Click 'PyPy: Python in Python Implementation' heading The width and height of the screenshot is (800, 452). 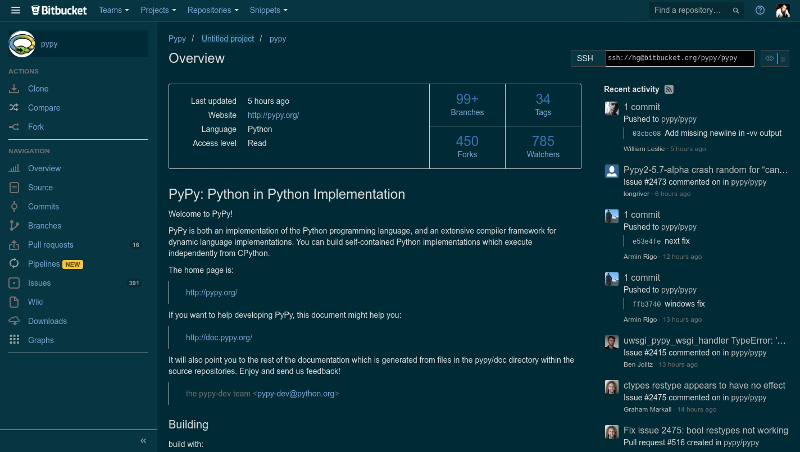[287, 194]
